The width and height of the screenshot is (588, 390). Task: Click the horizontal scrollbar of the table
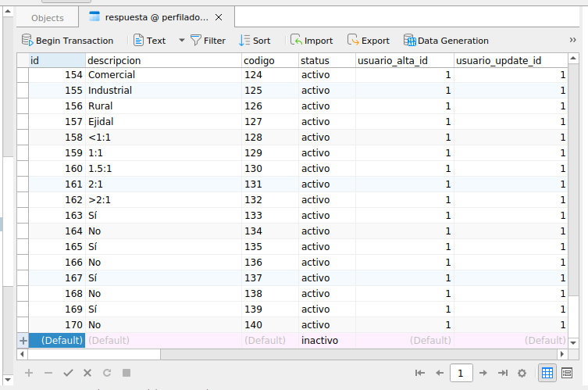pos(234,354)
